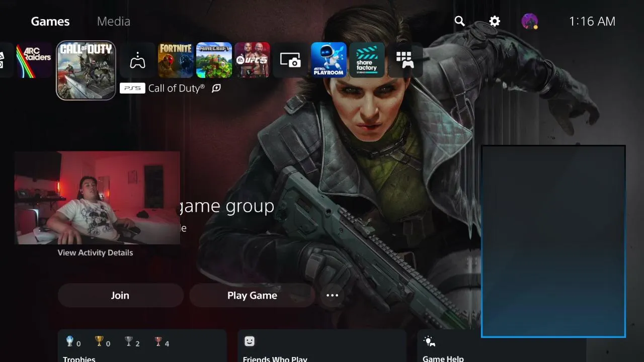The width and height of the screenshot is (644, 362).
Task: Click the gold trophy count icon
Action: tap(99, 342)
